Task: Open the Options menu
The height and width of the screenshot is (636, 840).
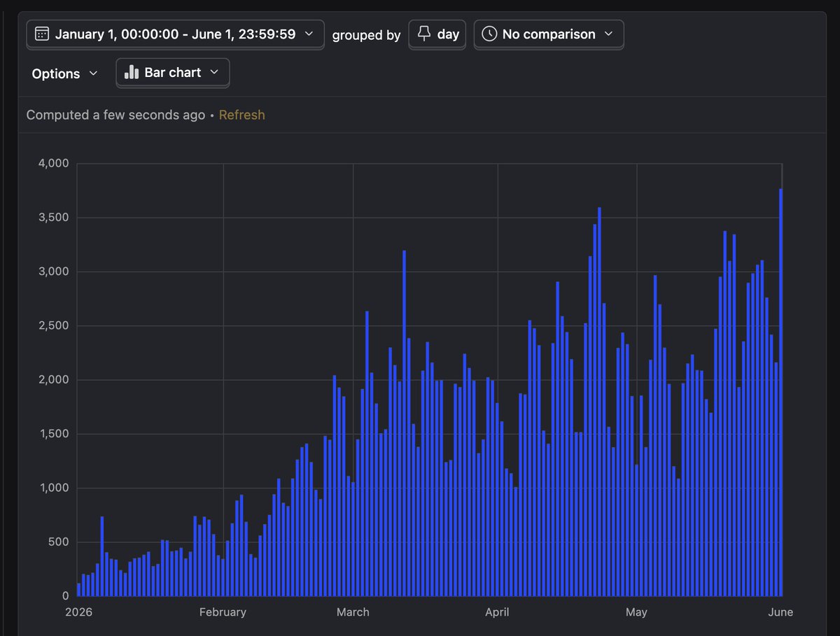Action: click(x=65, y=73)
